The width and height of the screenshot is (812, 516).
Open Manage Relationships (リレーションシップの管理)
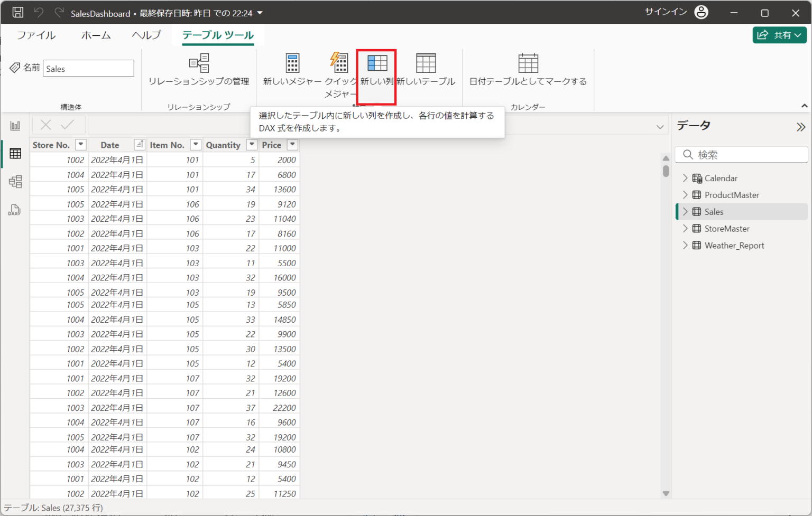click(x=199, y=63)
